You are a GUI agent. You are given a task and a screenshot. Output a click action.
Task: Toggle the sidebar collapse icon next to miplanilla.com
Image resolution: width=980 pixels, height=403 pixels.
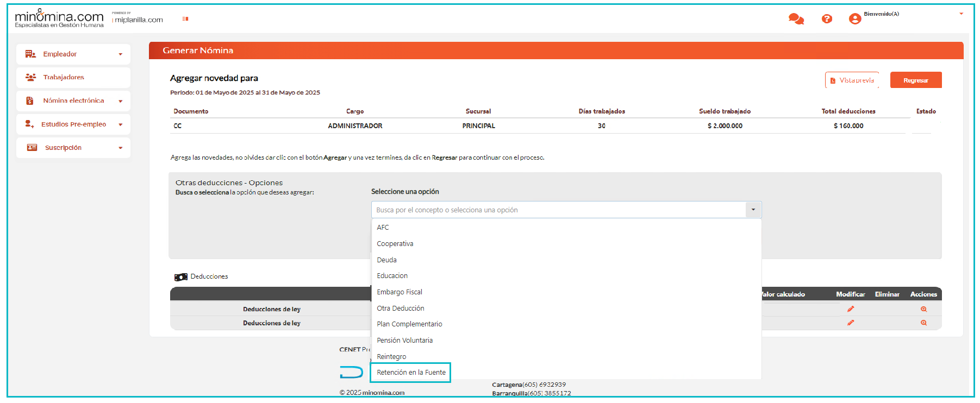(185, 19)
